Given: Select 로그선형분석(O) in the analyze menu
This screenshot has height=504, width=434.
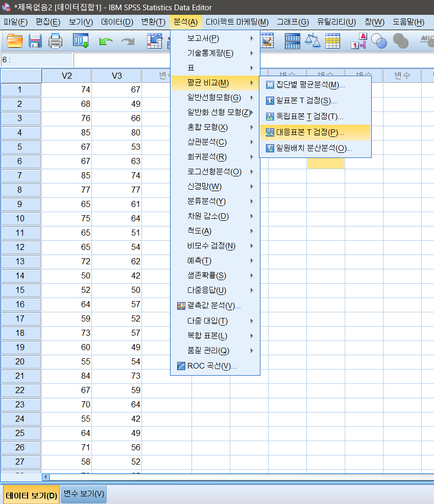Looking at the screenshot, I should pos(215,172).
